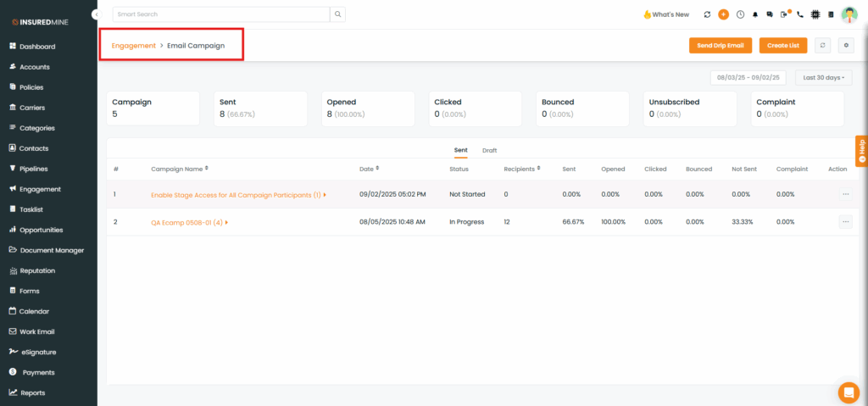Open the clock history icon
This screenshot has width=868, height=406.
pyautogui.click(x=740, y=14)
